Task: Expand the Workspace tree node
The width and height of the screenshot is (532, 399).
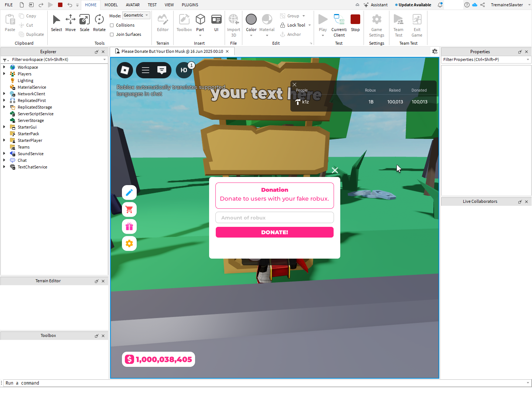Action: (4, 67)
